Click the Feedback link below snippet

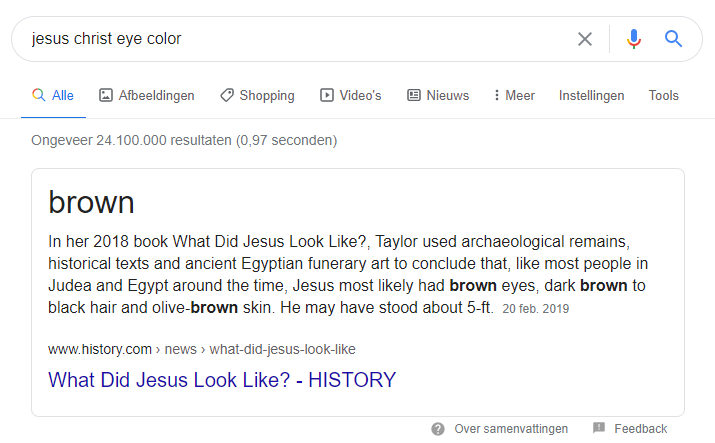[640, 429]
